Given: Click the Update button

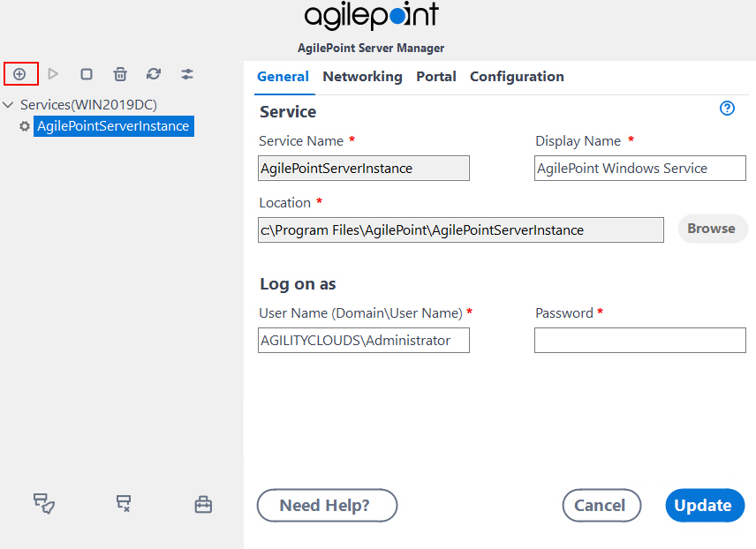Looking at the screenshot, I should pyautogui.click(x=705, y=505).
